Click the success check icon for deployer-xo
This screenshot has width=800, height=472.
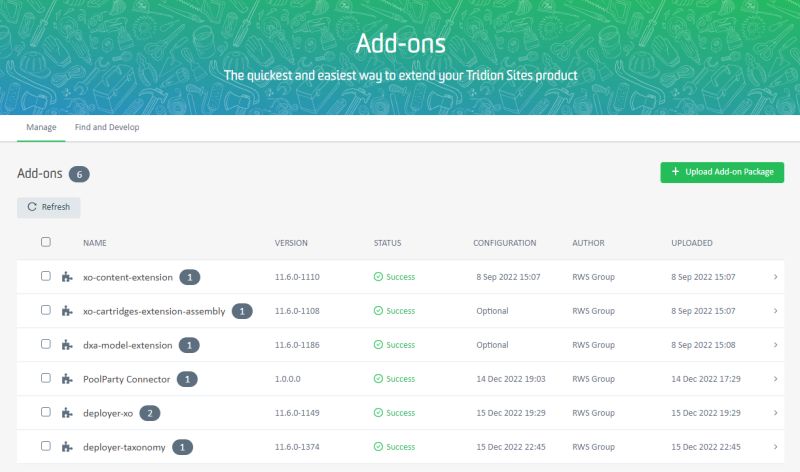pos(378,413)
